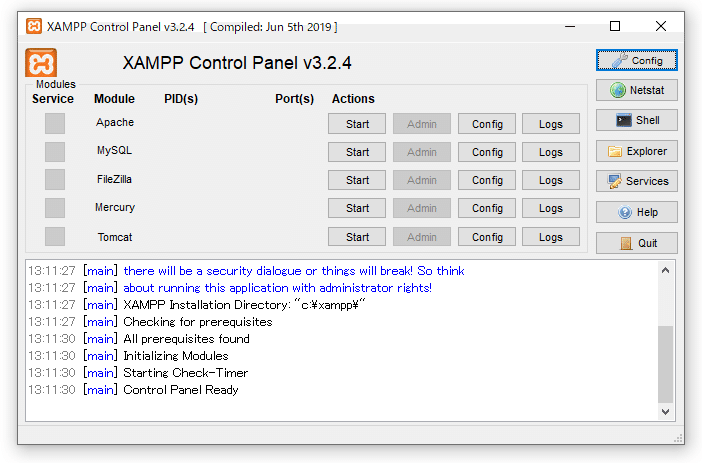Open Netstat globe icon button
Viewport: 702px width, 463px height.
637,90
